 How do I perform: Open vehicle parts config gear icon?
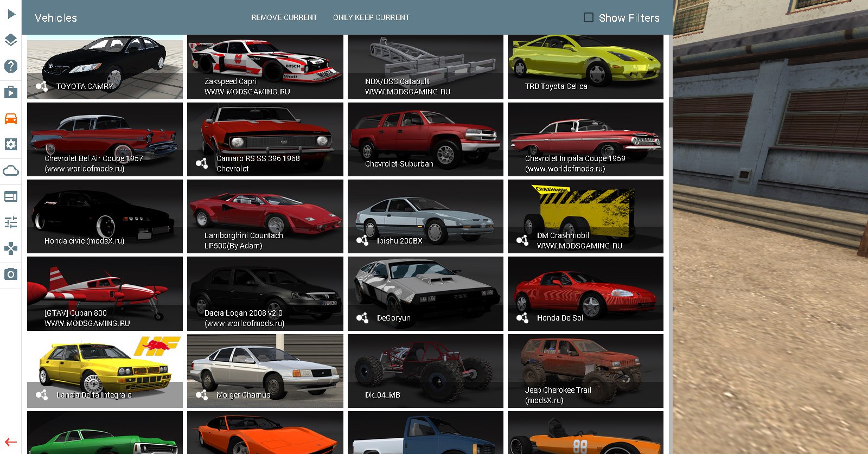11,144
